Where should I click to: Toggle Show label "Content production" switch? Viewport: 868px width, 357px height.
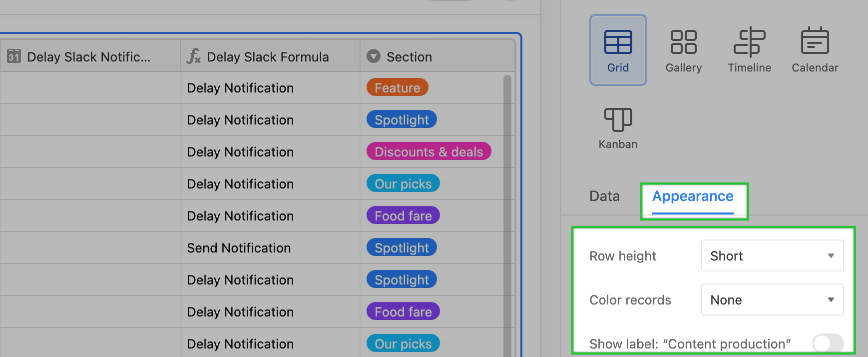click(x=828, y=343)
